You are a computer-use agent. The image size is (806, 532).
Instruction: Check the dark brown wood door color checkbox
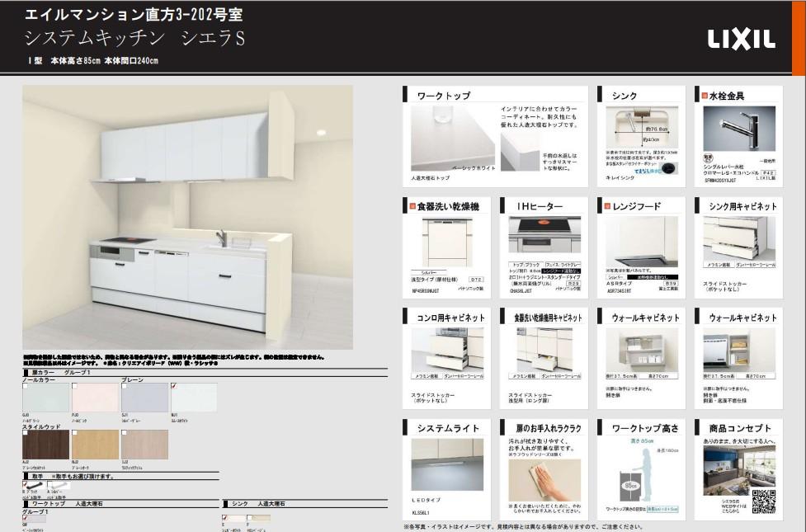pos(26,431)
